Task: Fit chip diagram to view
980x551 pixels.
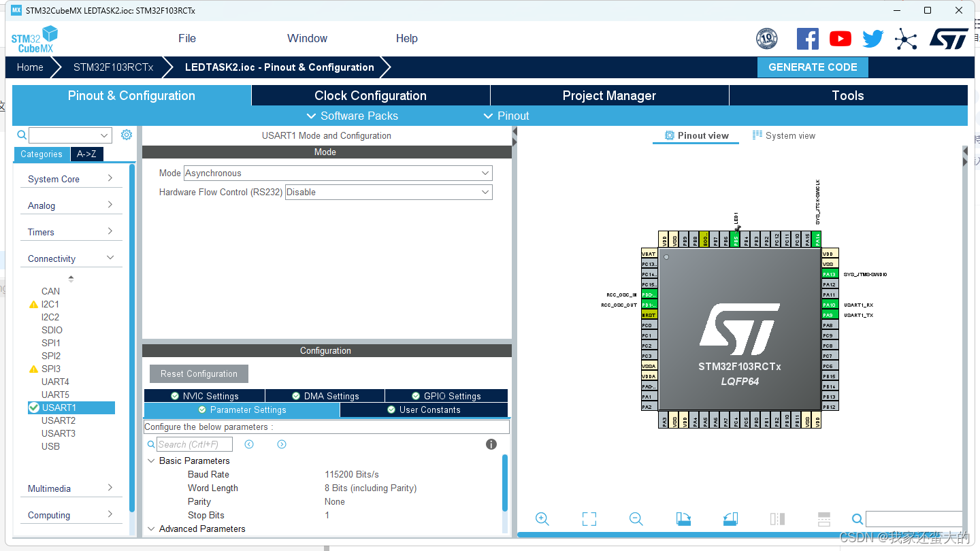Action: click(589, 518)
